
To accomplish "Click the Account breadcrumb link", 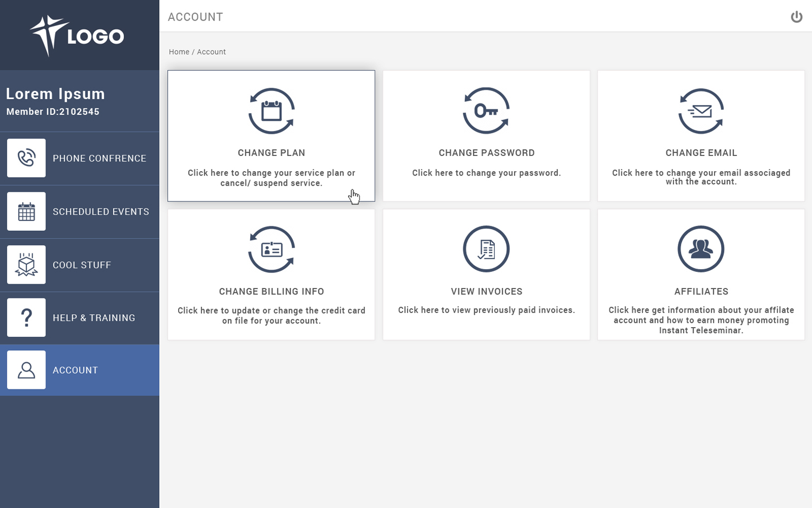I will click(x=212, y=52).
